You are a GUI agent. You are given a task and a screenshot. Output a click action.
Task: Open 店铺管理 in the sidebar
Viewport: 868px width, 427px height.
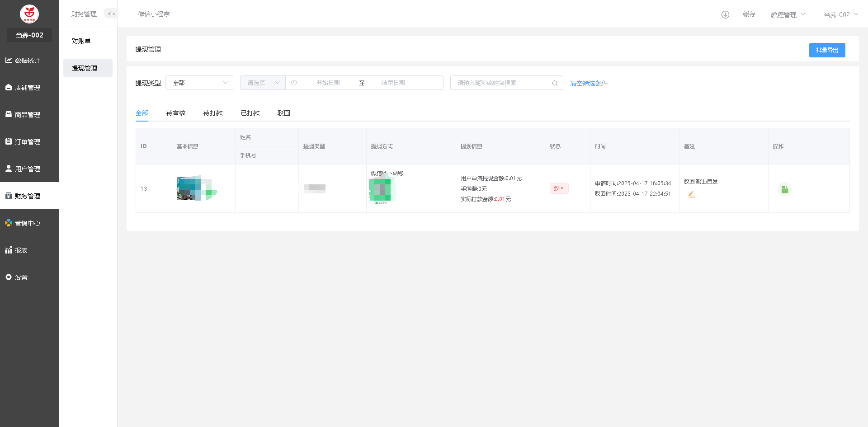pyautogui.click(x=28, y=88)
